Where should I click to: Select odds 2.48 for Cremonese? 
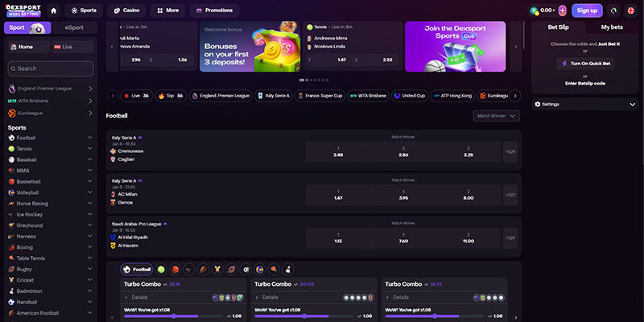click(x=338, y=152)
